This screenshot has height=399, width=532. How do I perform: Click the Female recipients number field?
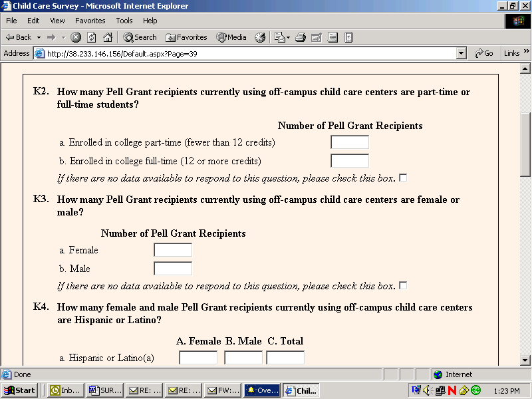[173, 250]
